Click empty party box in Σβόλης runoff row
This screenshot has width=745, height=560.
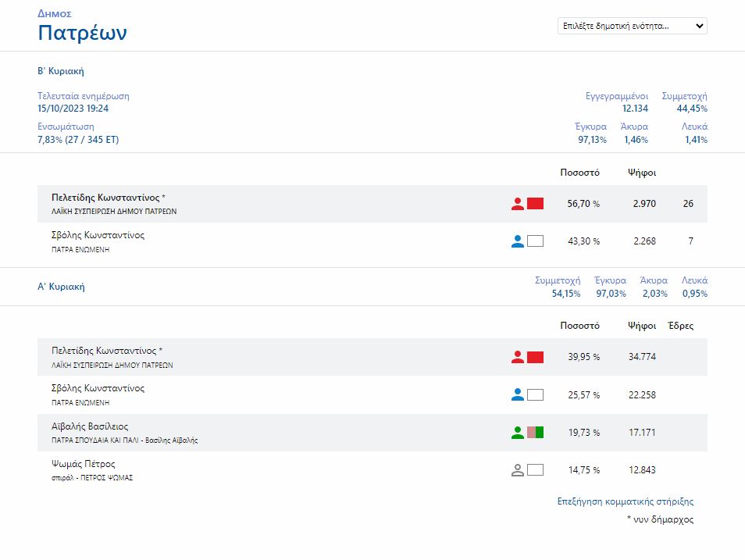(x=535, y=241)
